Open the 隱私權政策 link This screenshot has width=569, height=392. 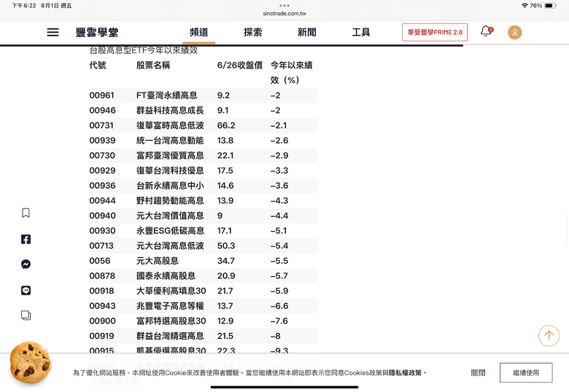coord(405,372)
